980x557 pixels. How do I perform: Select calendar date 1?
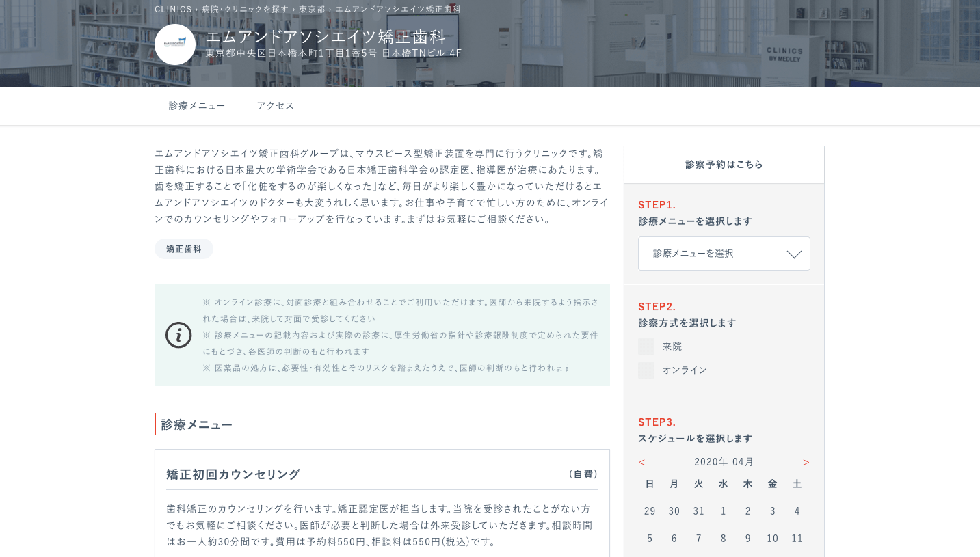pos(724,511)
